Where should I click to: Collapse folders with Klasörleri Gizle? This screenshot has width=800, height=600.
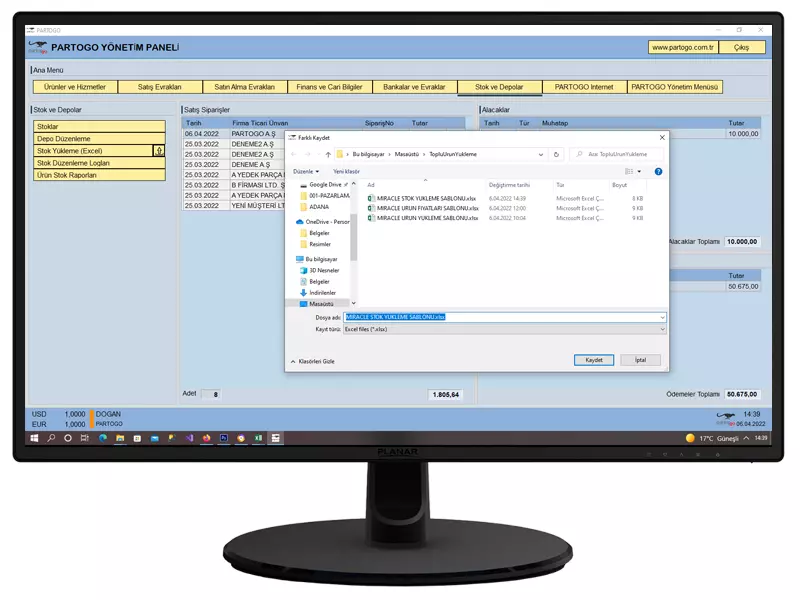[x=312, y=361]
